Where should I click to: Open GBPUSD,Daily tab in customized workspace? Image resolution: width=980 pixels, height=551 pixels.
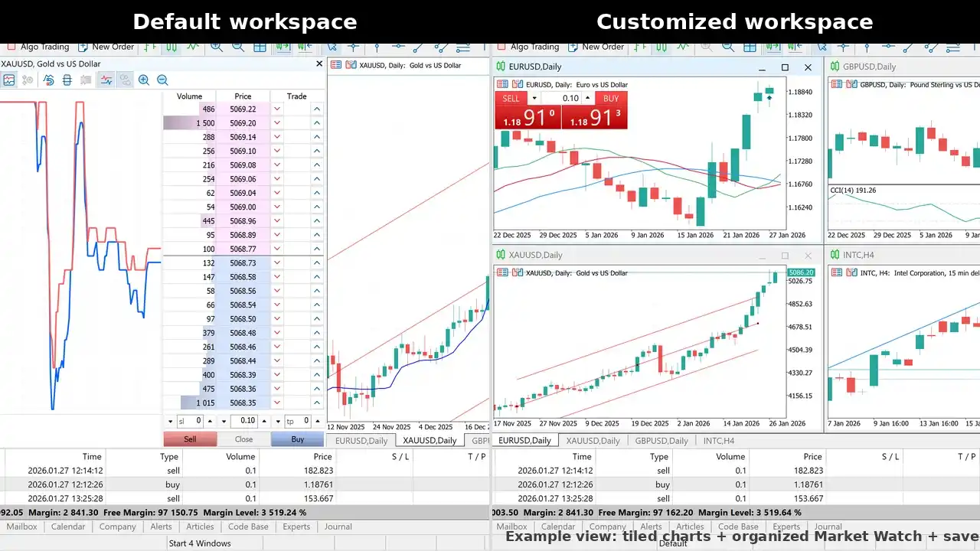(661, 440)
